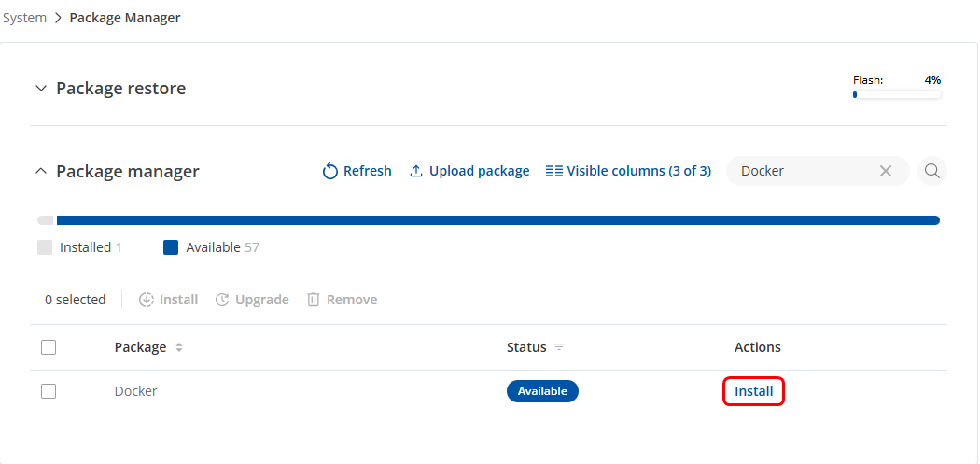
Task: Click the Available status badge
Action: 542,391
